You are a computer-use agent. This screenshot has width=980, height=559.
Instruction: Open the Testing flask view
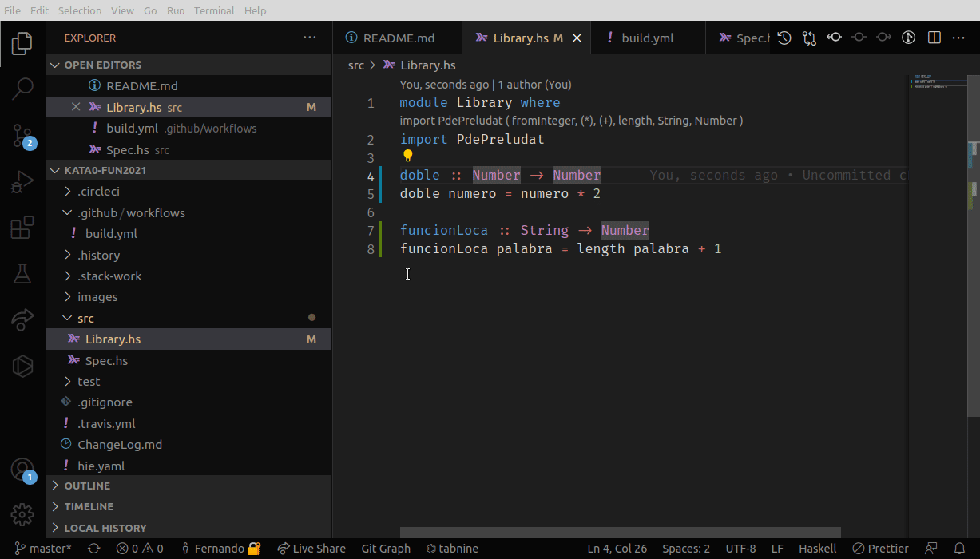(x=22, y=274)
